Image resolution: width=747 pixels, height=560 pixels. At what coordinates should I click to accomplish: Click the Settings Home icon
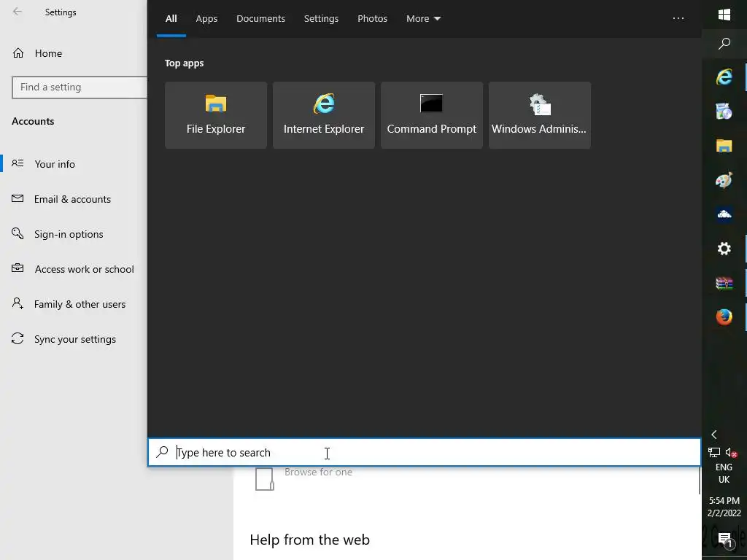(18, 52)
